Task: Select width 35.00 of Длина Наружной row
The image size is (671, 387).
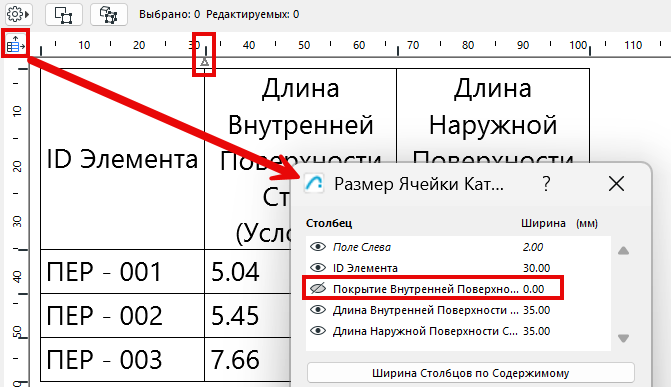Action: (x=536, y=331)
